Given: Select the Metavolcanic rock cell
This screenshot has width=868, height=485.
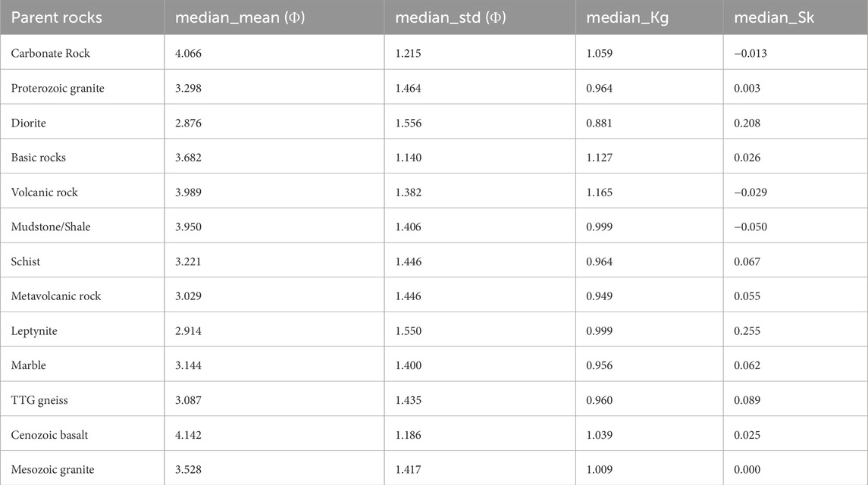Looking at the screenshot, I should coord(55,296).
